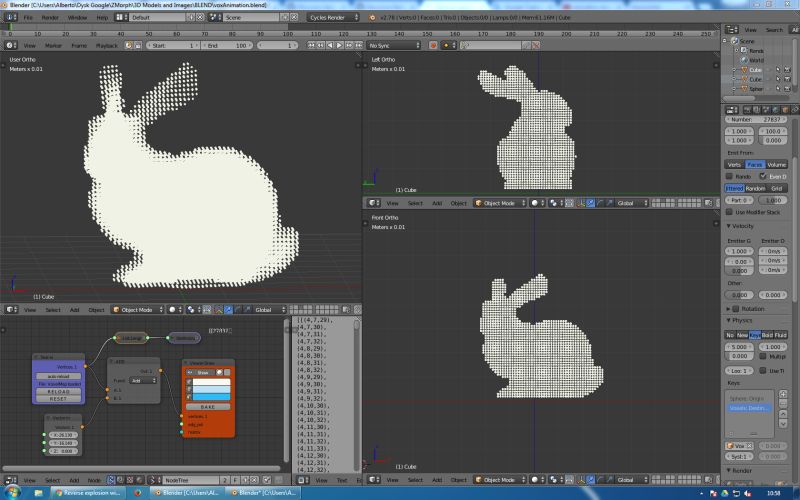This screenshot has height=500, width=800.
Task: Click World item icon in outliner
Action: (744, 60)
